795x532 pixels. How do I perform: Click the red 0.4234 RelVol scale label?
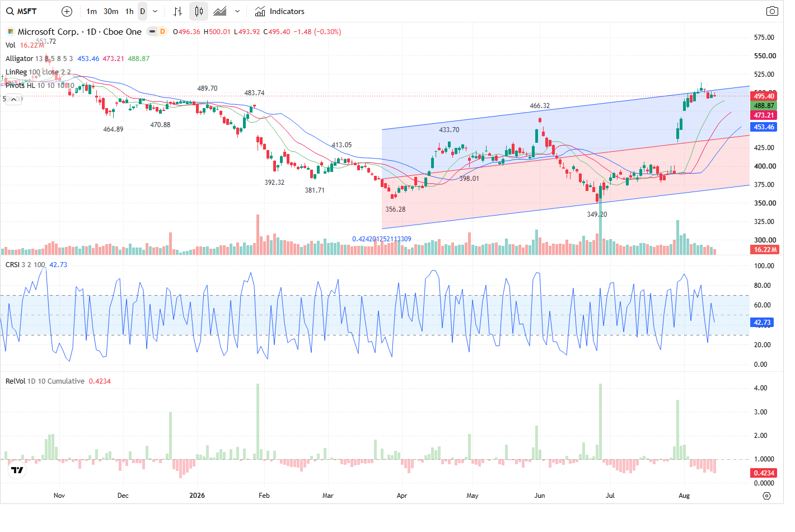(764, 473)
